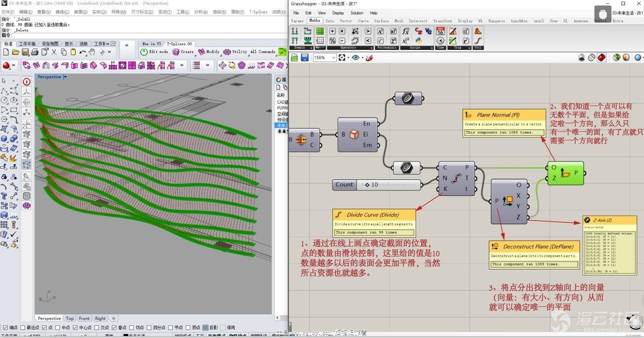Select the C# script component icon
The width and height of the screenshot is (644, 338).
coord(419,31)
